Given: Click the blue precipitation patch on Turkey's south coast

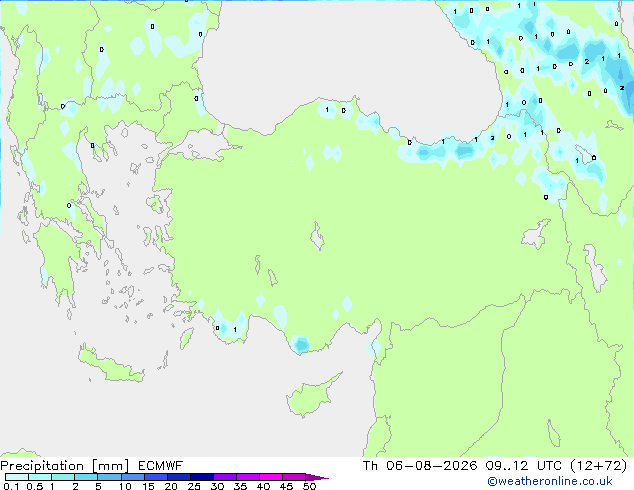Looking at the screenshot, I should 301,345.
